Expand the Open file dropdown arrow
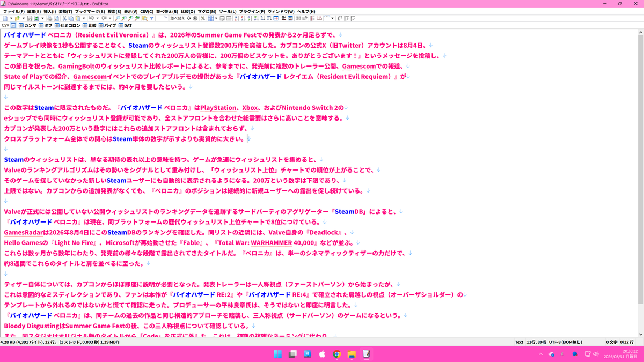Viewport: 644px width, 362px height. pos(24,18)
